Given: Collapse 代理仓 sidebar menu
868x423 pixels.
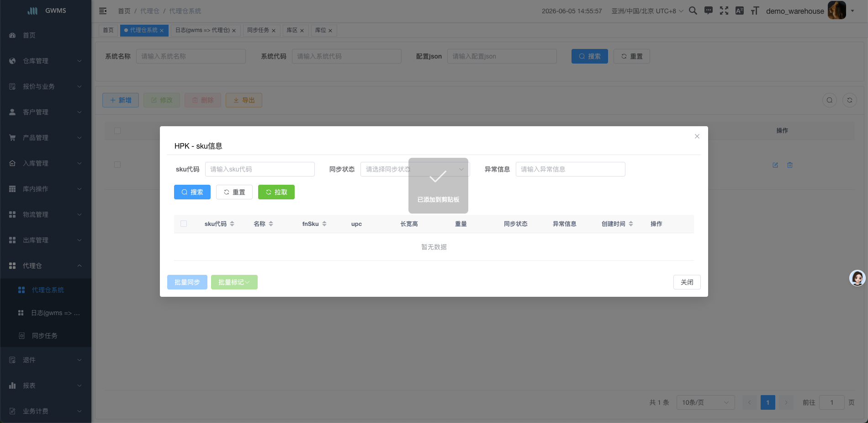Looking at the screenshot, I should point(46,266).
